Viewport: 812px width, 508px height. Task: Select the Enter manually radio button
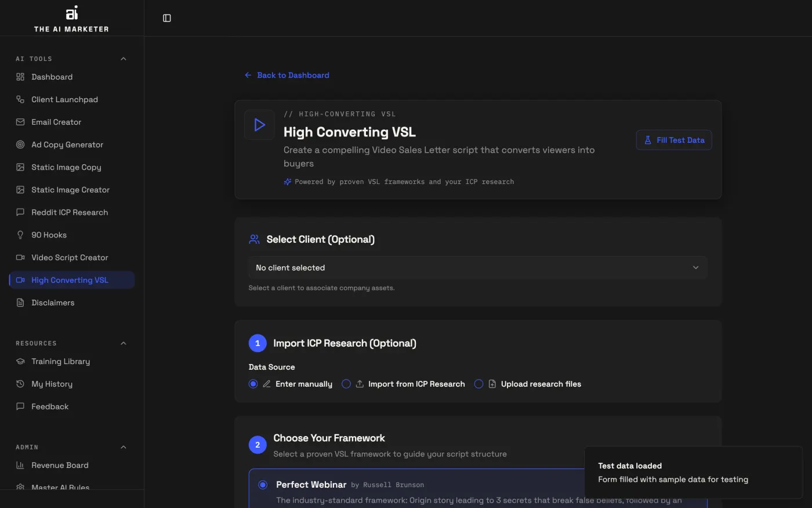tap(253, 384)
